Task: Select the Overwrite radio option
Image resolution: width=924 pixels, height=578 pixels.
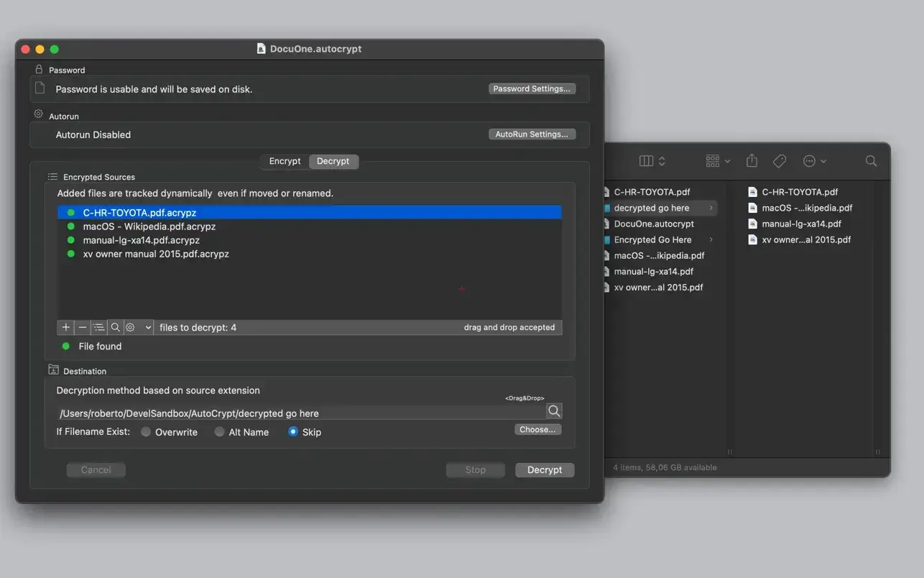Action: coord(146,432)
